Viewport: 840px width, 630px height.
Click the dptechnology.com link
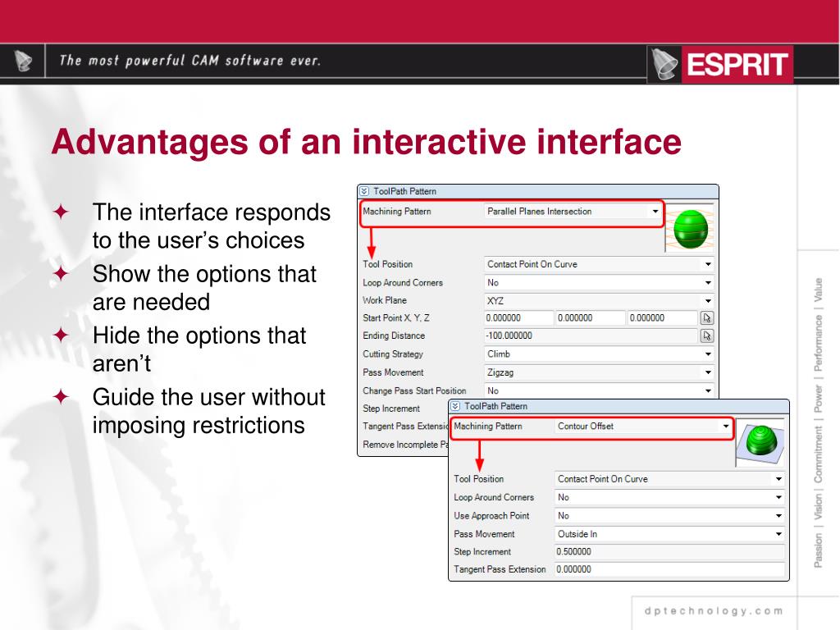point(714,610)
